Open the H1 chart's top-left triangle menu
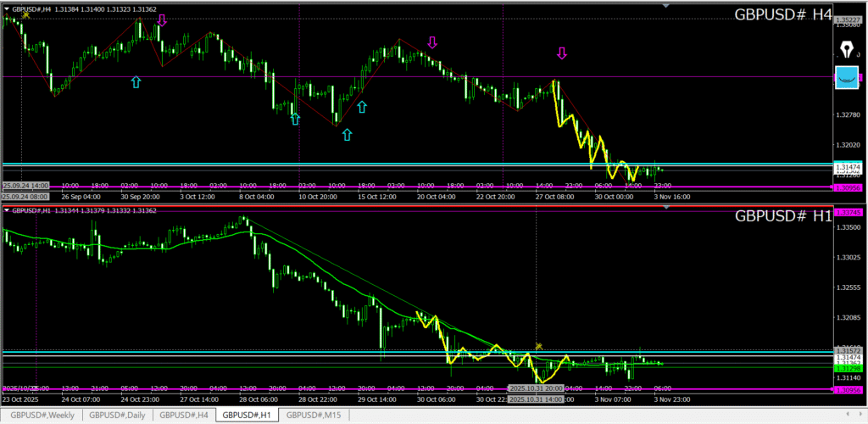The height and width of the screenshot is (424, 868). coord(7,210)
